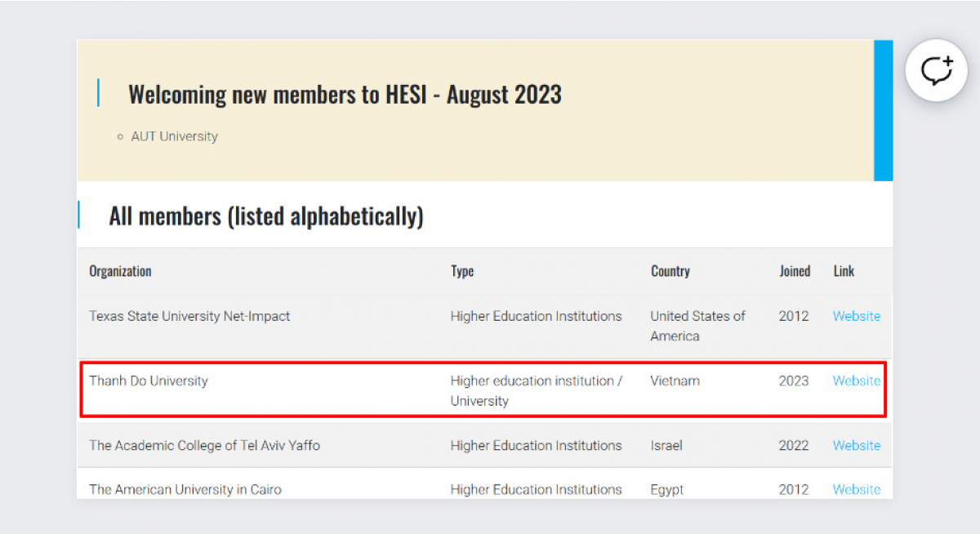Click 'Higher education institution / University' type cell
The width and height of the screenshot is (980, 534).
coord(537,390)
